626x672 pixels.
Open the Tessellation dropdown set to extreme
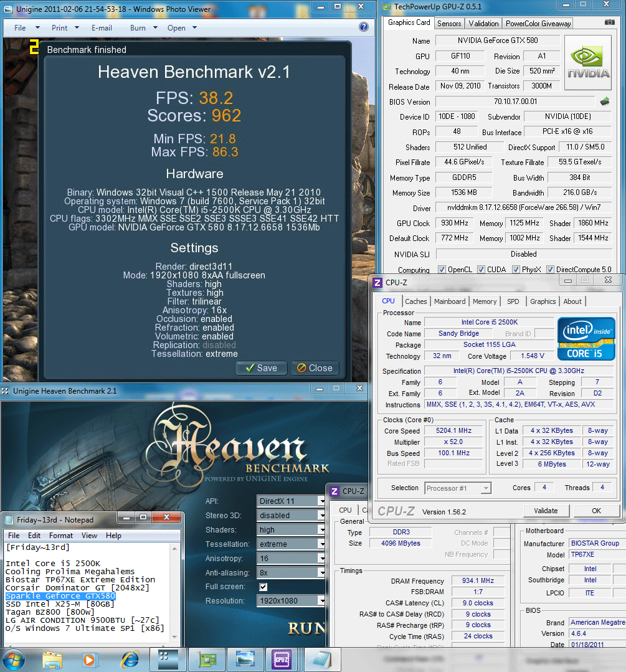click(x=291, y=544)
